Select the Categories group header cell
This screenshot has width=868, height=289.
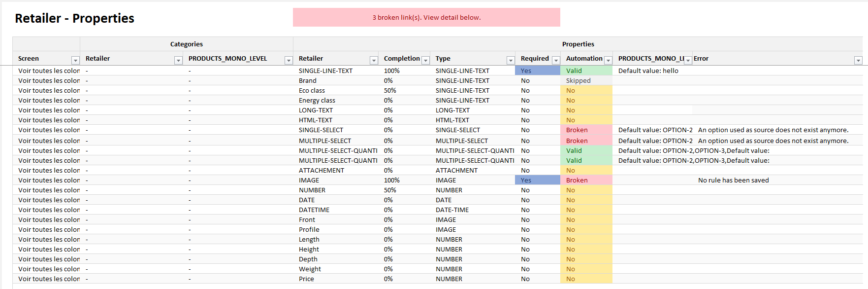click(186, 44)
